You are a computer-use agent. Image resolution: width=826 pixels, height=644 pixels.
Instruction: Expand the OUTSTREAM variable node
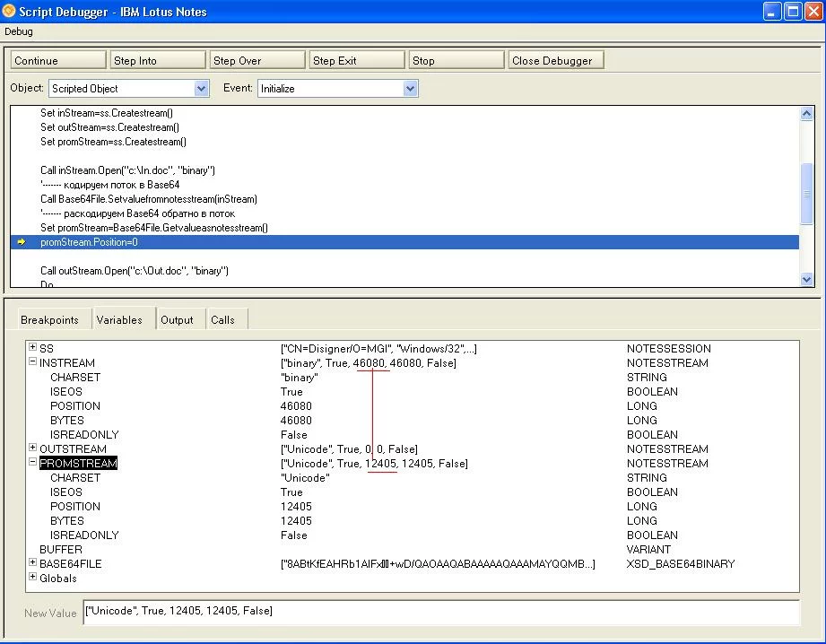pyautogui.click(x=32, y=448)
